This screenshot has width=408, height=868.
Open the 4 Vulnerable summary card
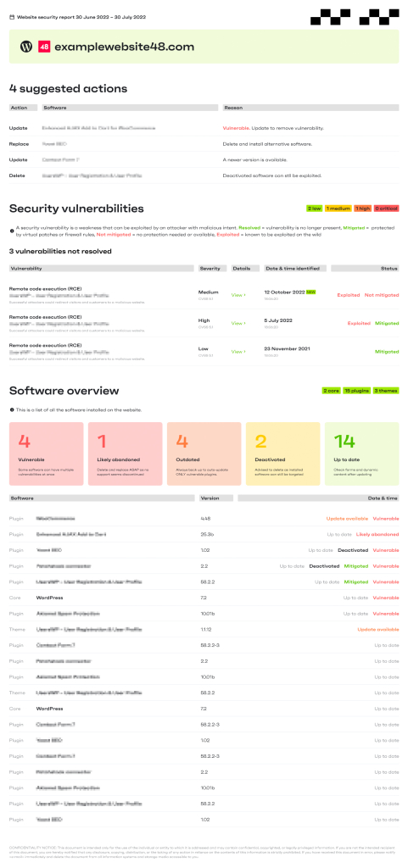pyautogui.click(x=47, y=454)
